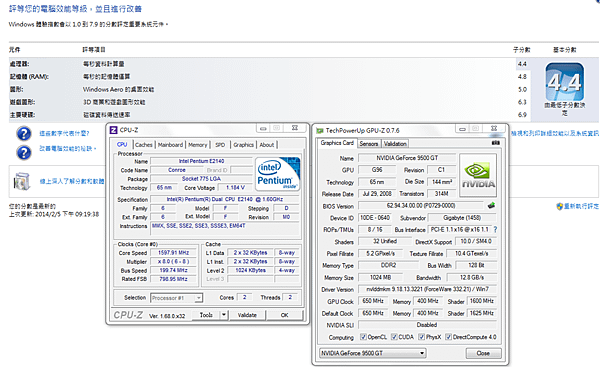This screenshot has height=367, width=600.
Task: Switch to the Graphics tab in CPU-Z
Action: tap(243, 145)
